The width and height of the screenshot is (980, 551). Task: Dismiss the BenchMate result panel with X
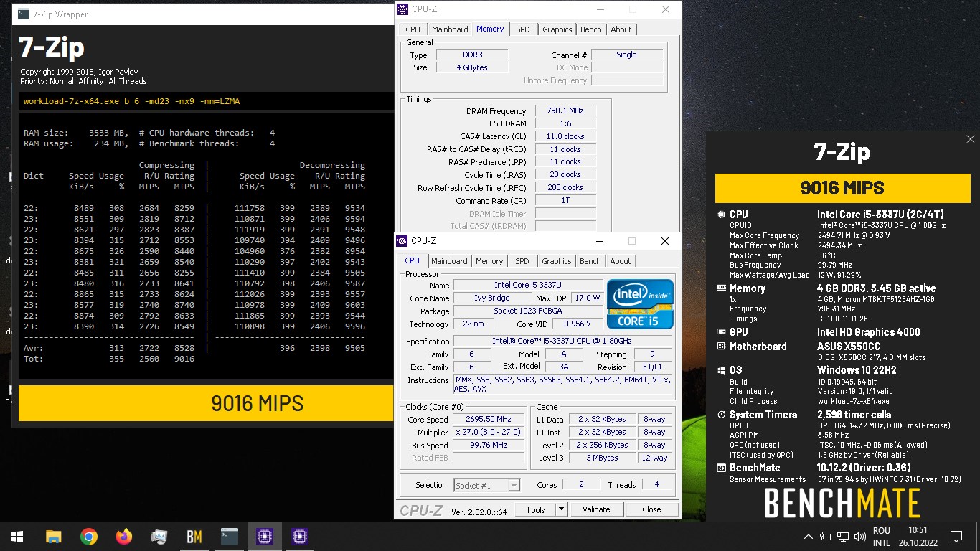(970, 140)
